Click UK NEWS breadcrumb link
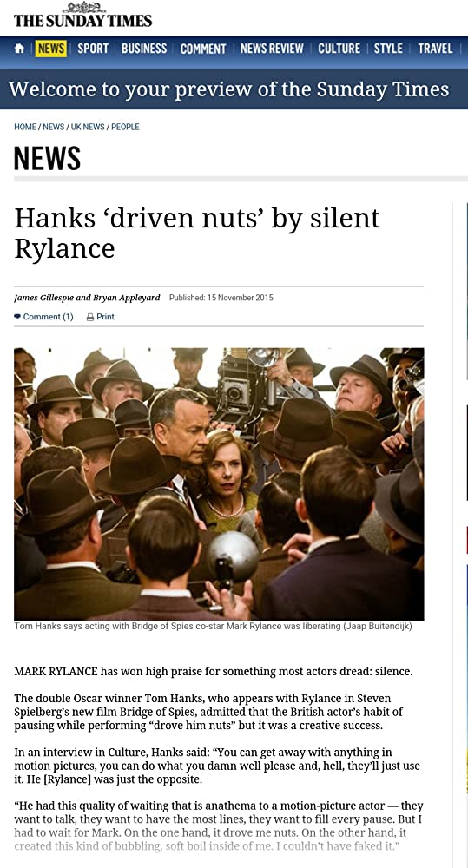Image resolution: width=468 pixels, height=868 pixels. 88,127
